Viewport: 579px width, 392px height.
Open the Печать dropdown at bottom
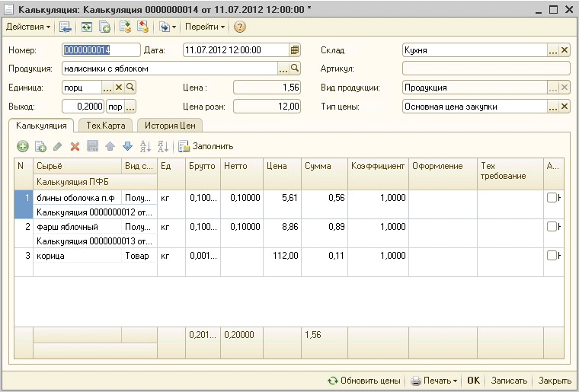pos(434,381)
